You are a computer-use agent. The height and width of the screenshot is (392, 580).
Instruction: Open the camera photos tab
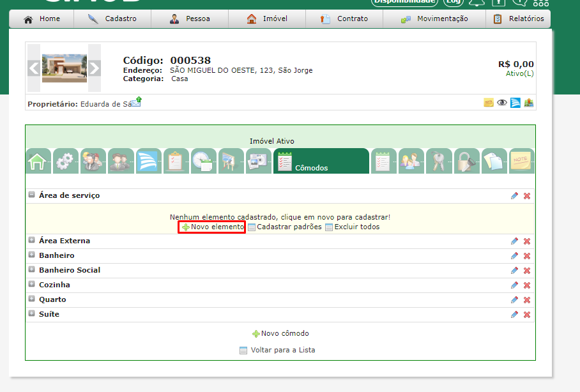click(x=259, y=161)
